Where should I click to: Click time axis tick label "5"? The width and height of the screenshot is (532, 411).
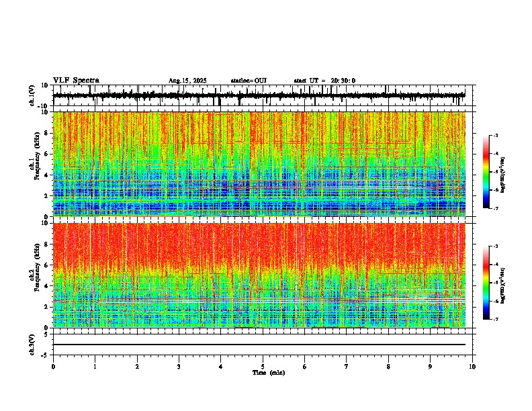tap(263, 367)
